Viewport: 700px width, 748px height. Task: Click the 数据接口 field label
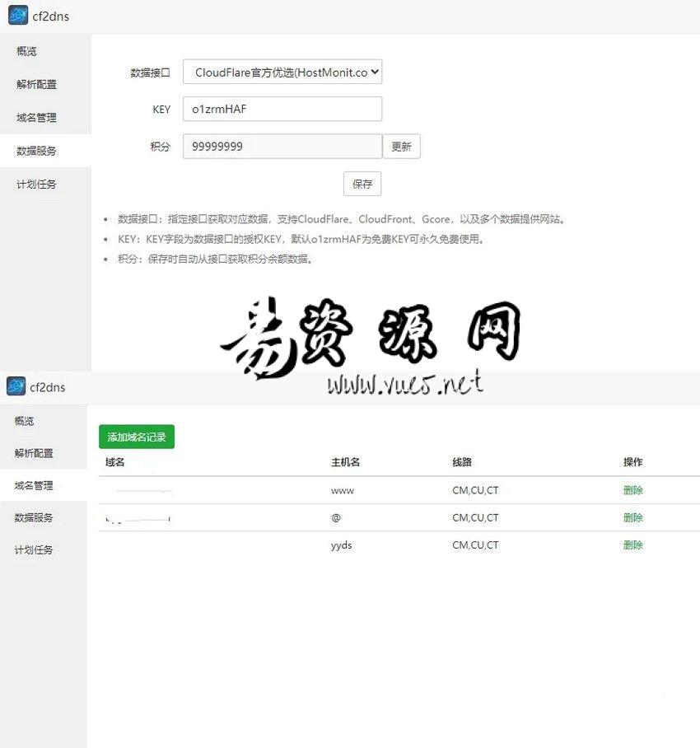coord(150,72)
